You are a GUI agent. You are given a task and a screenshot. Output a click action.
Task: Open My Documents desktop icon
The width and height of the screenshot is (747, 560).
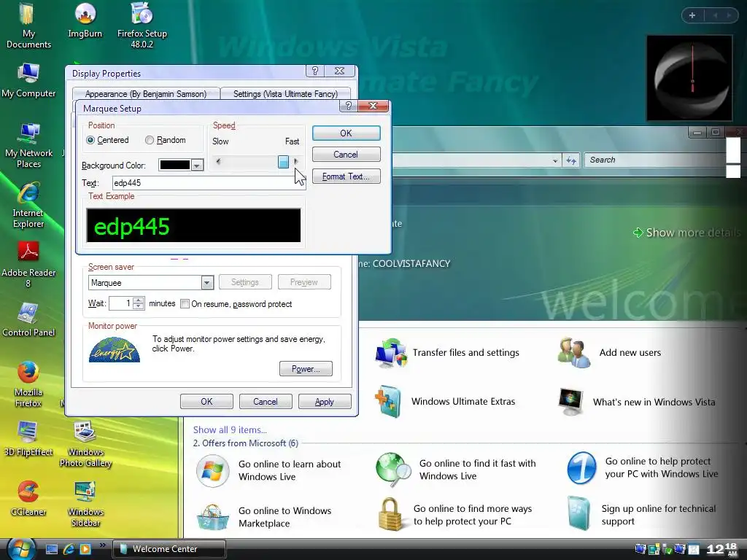click(28, 25)
